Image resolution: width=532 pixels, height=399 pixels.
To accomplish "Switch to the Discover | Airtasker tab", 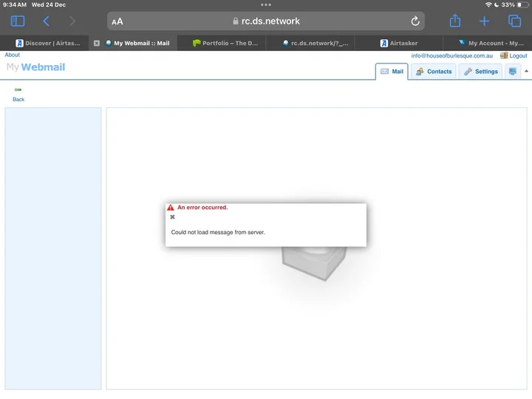I will click(x=44, y=43).
